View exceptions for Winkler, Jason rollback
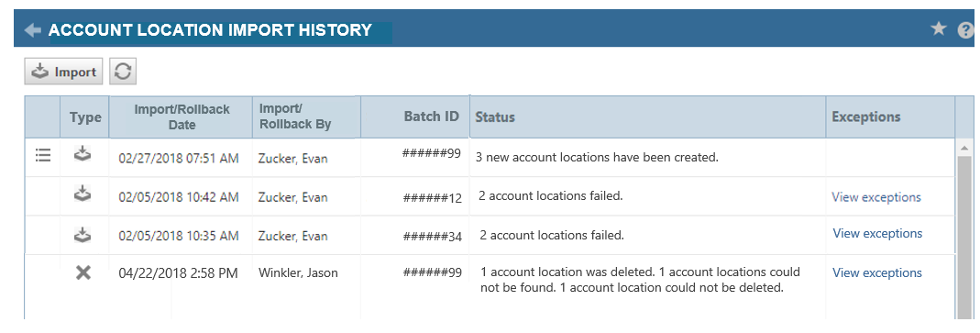This screenshot has width=980, height=333. [x=877, y=272]
